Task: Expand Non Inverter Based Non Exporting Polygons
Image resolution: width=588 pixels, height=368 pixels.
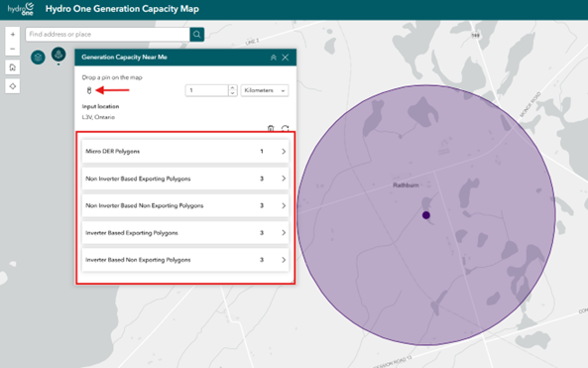Action: pyautogui.click(x=185, y=205)
